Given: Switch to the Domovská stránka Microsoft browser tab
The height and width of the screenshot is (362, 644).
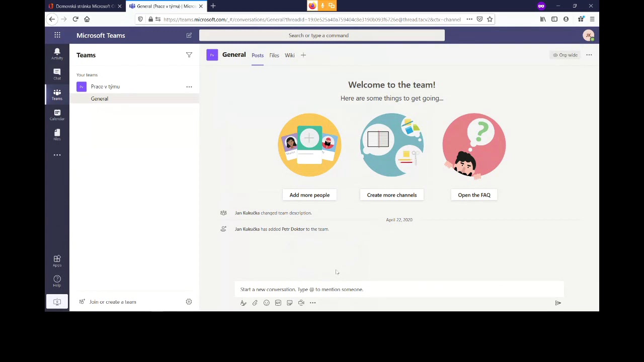Looking at the screenshot, I should [x=85, y=6].
